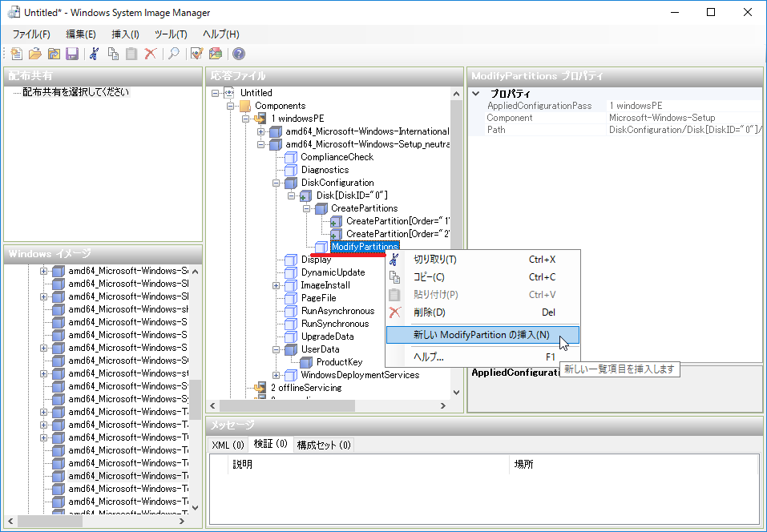Viewport: 767px width, 532px height.
Task: Click the 説明 column header
Action: [369, 464]
